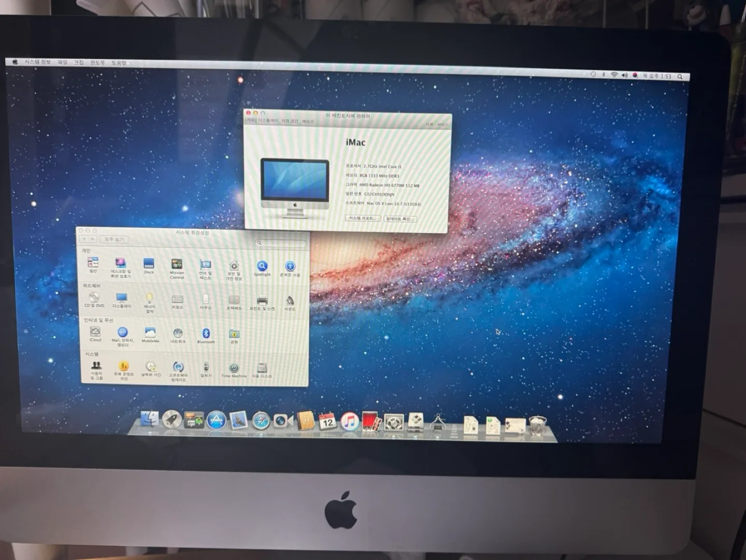746x560 pixels.
Task: Open the 윈도우 menu
Action: pos(97,63)
